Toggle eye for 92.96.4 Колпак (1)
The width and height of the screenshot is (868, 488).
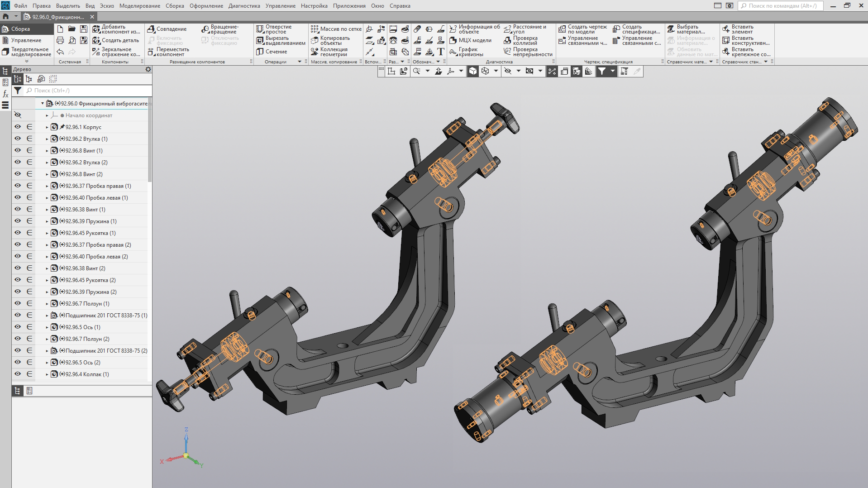click(18, 374)
